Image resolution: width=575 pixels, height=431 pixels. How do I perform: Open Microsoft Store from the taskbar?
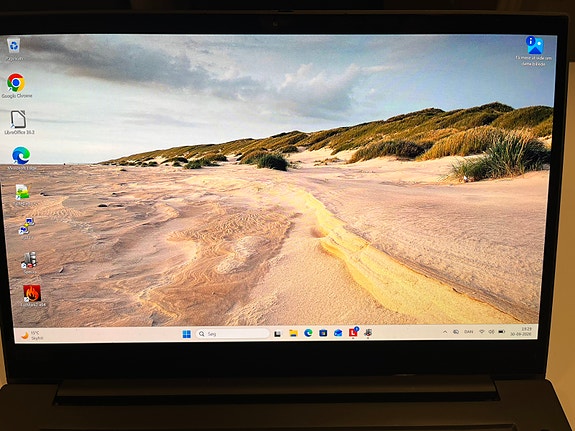click(x=323, y=333)
